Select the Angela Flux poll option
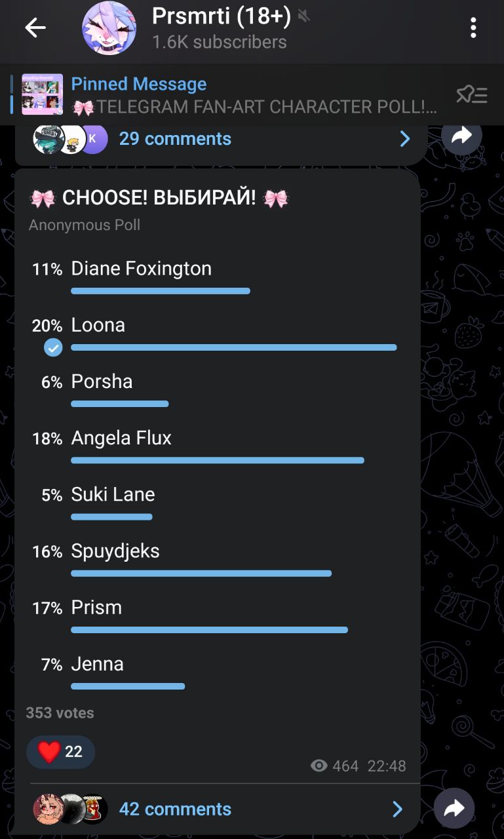Viewport: 504px width, 839px height. point(121,438)
